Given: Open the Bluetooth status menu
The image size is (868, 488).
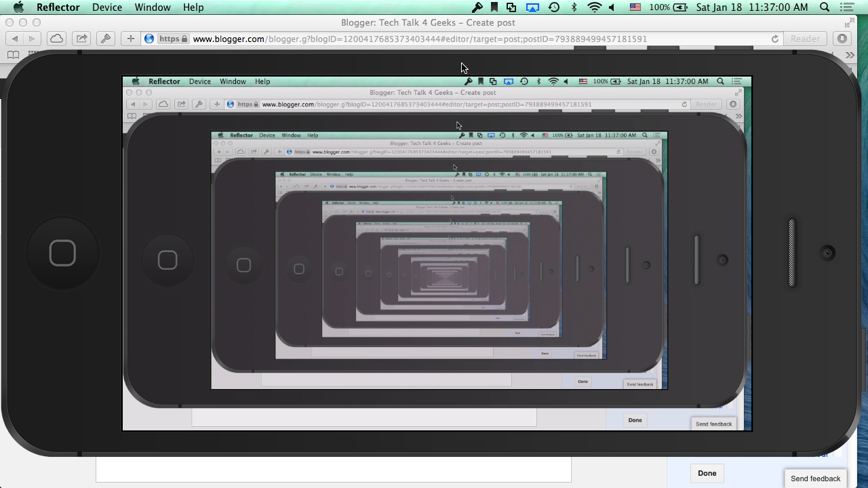Looking at the screenshot, I should tap(574, 7).
